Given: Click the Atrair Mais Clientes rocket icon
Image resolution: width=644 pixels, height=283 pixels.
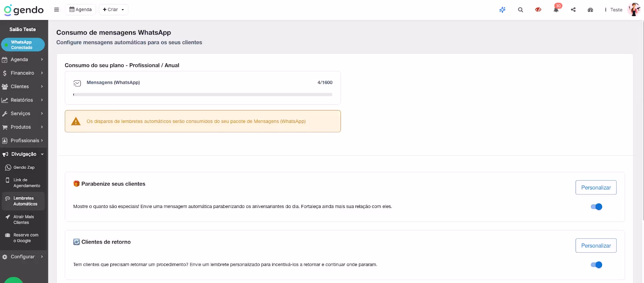Looking at the screenshot, I should pyautogui.click(x=8, y=217).
